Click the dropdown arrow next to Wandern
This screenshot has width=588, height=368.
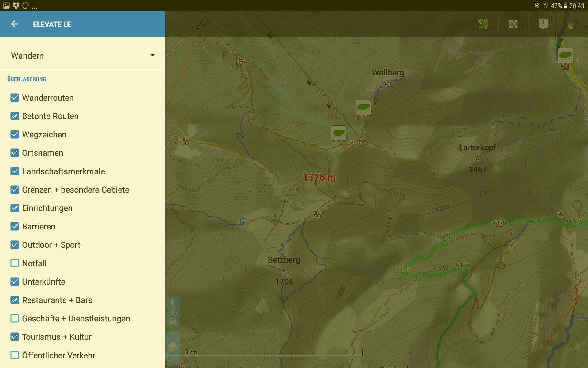pos(152,55)
